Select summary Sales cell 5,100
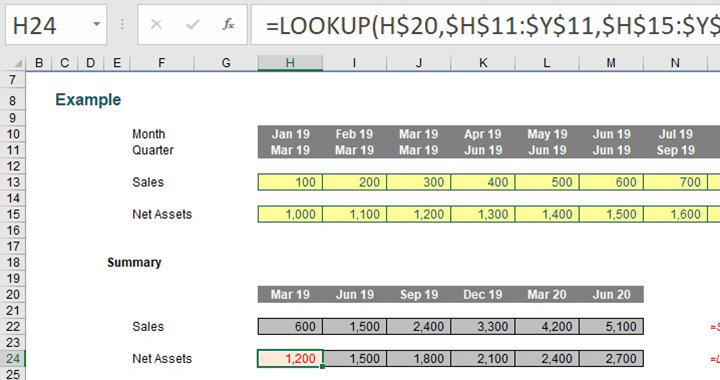The image size is (720, 380). coord(612,327)
